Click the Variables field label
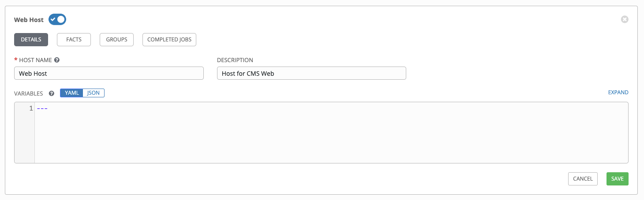The image size is (644, 200). (29, 93)
